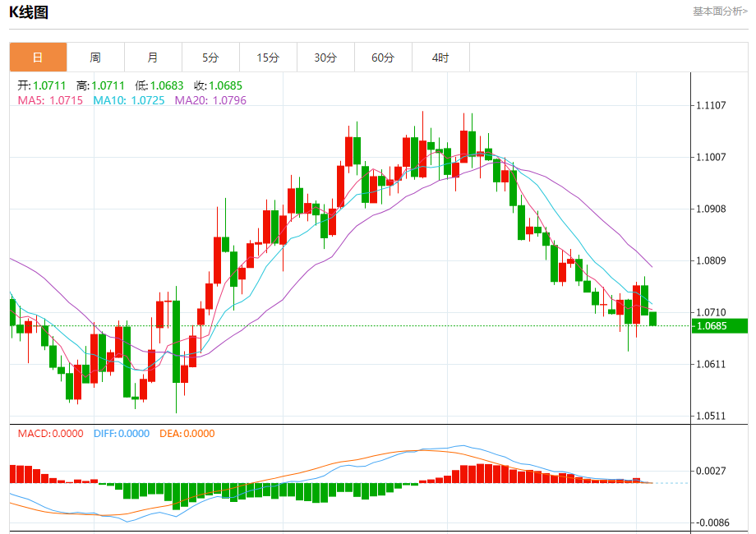Click the MA20: 1.0796 label
The height and width of the screenshot is (534, 756).
pos(210,100)
